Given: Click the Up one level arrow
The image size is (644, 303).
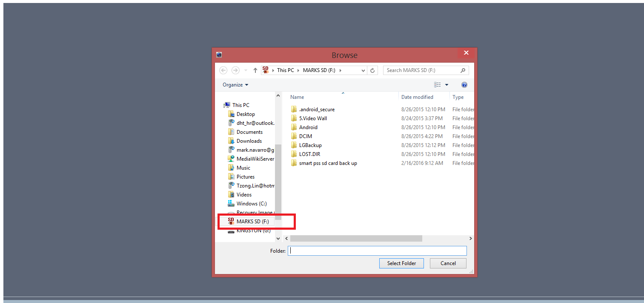Looking at the screenshot, I should pyautogui.click(x=255, y=70).
